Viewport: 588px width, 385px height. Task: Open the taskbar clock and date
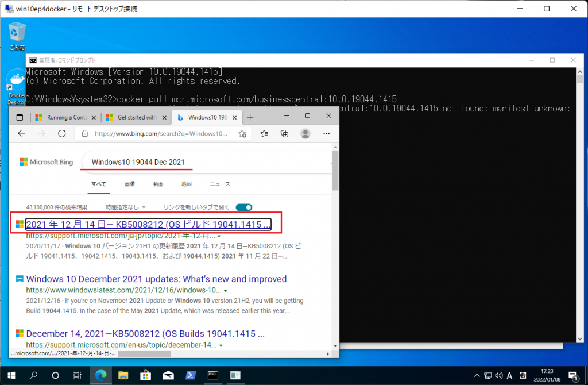(547, 375)
